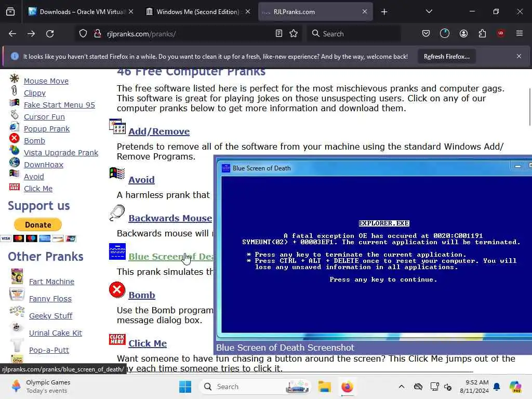Image resolution: width=532 pixels, height=399 pixels.
Task: Open Fake Start Menu 95 link
Action: (x=59, y=105)
